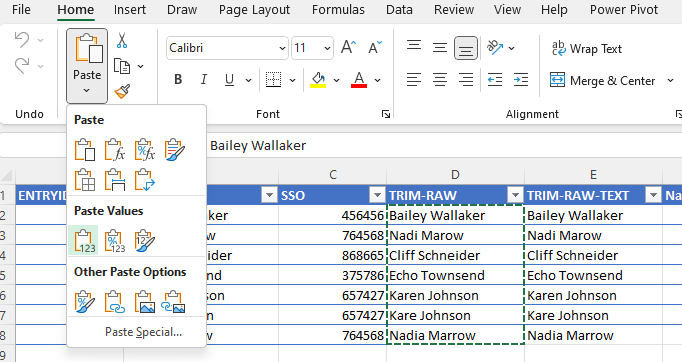Choose paste Formatting only icon
This screenshot has width=682, height=362.
coord(84,302)
